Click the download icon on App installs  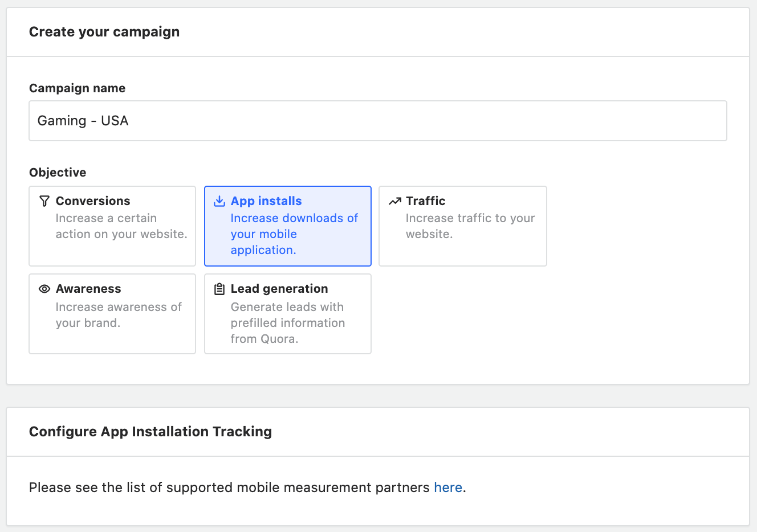click(219, 201)
